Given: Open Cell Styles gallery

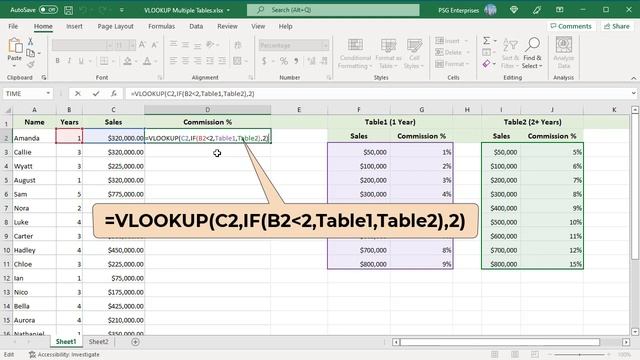Looking at the screenshot, I should click(414, 53).
